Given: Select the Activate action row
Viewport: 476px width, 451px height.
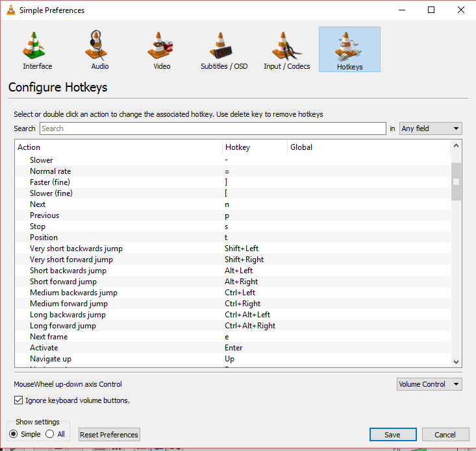Looking at the screenshot, I should coord(233,348).
